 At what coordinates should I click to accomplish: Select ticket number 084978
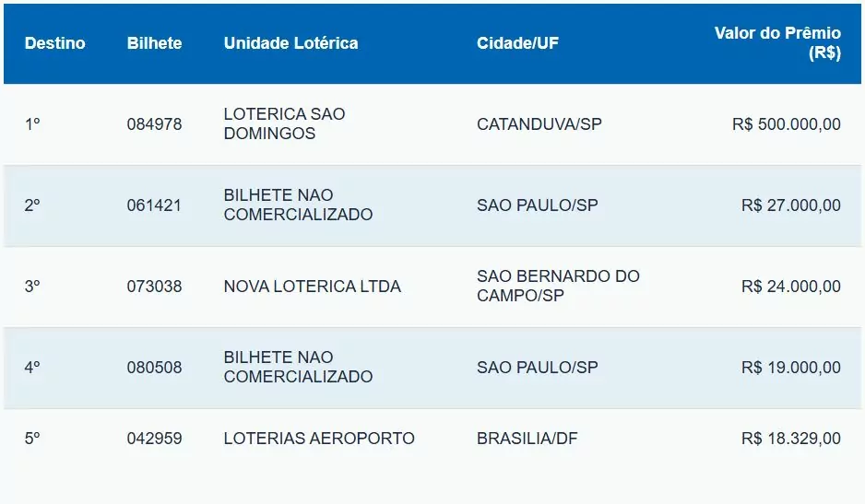(x=154, y=124)
